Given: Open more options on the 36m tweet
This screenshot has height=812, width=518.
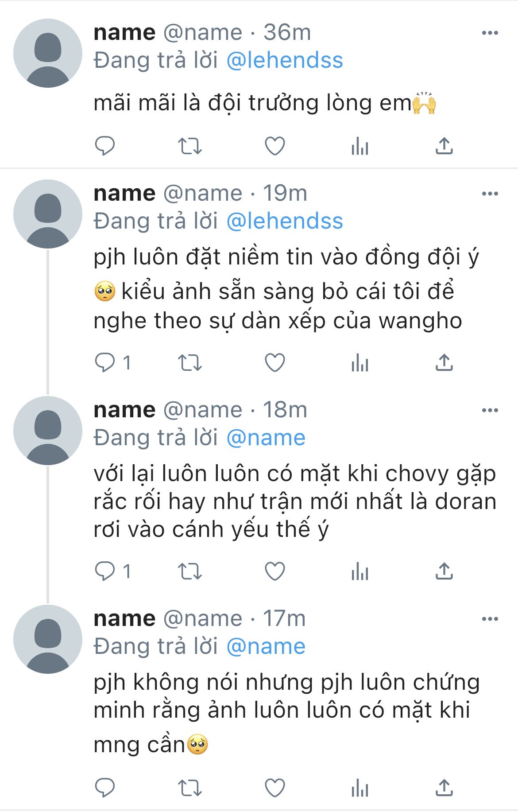Looking at the screenshot, I should (x=490, y=33).
